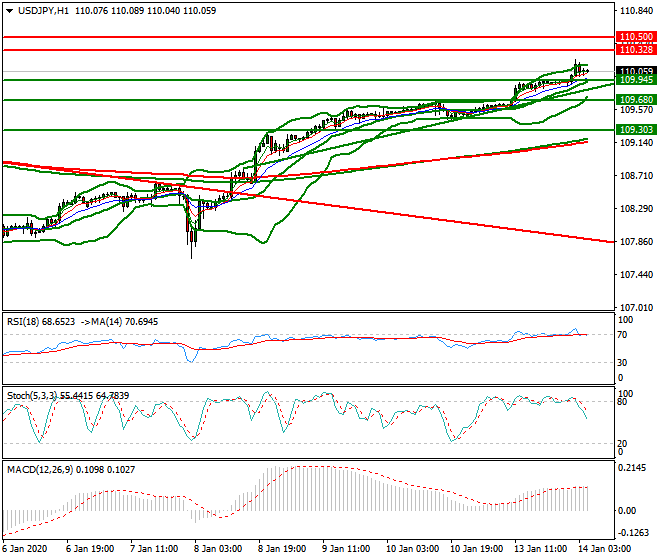The width and height of the screenshot is (660, 560).
Task: Select the 10 Jan 03:00 time label
Action: point(412,549)
